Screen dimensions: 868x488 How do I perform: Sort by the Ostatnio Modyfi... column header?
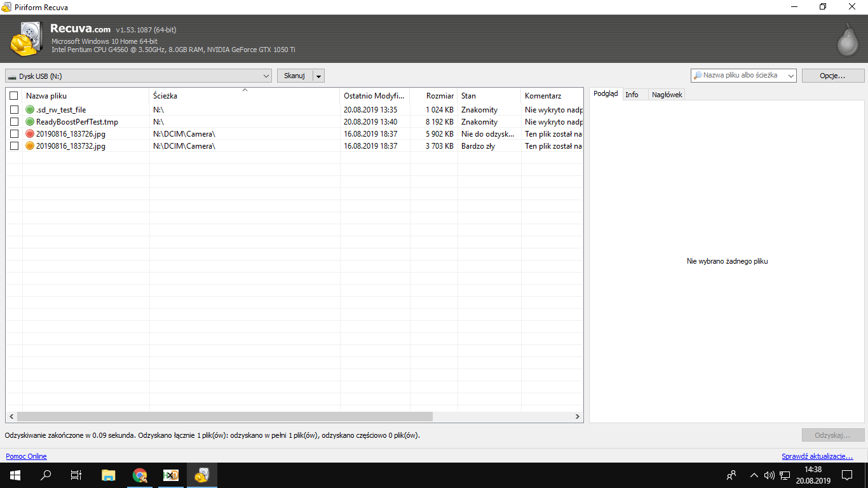coord(375,96)
